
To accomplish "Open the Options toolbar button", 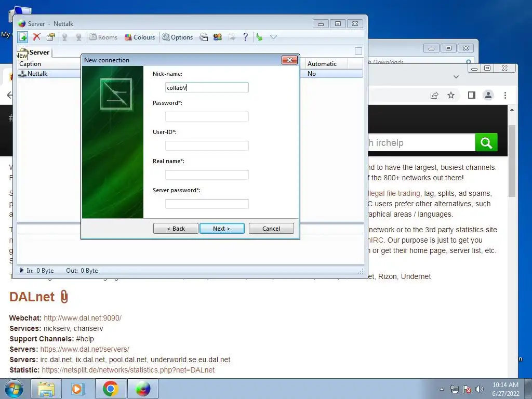I will coord(178,37).
